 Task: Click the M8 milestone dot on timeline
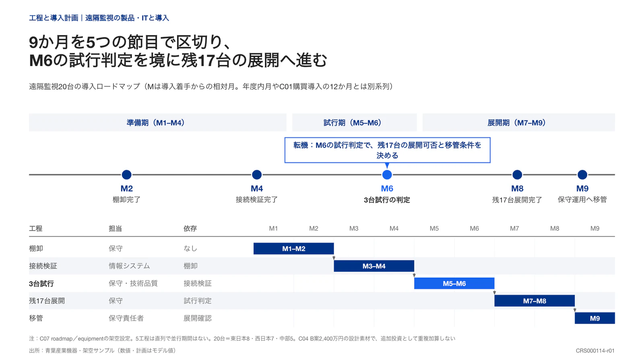point(517,175)
